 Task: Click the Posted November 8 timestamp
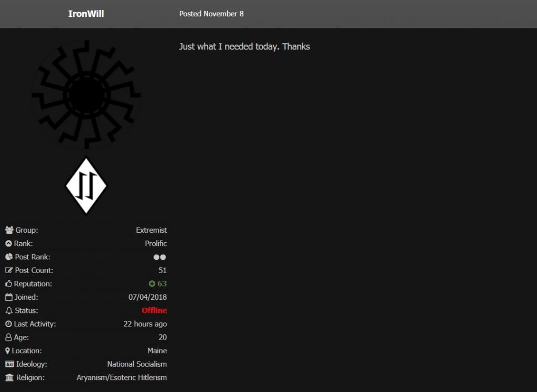click(211, 14)
